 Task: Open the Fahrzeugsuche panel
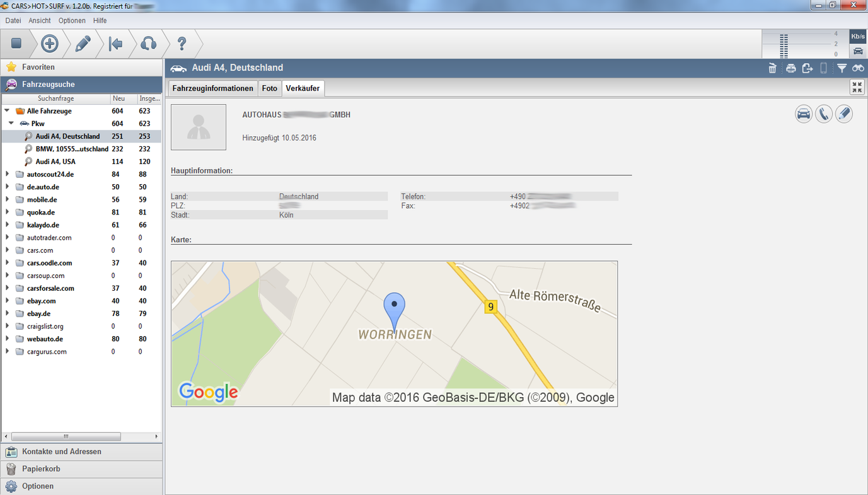81,84
